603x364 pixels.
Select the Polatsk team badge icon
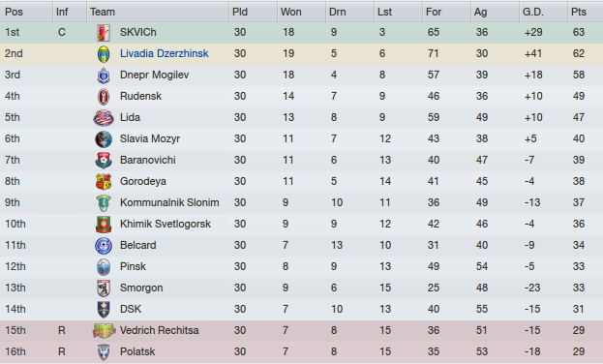104,352
